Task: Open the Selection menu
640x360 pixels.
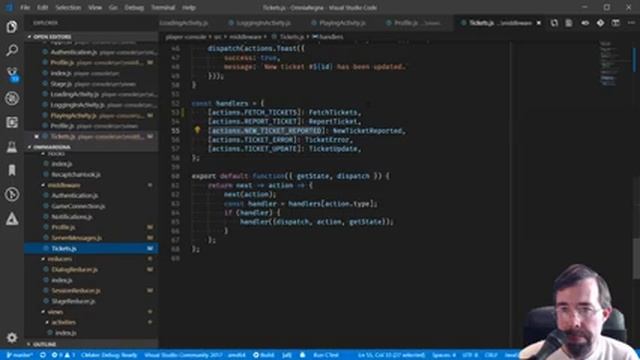Action: [x=68, y=7]
